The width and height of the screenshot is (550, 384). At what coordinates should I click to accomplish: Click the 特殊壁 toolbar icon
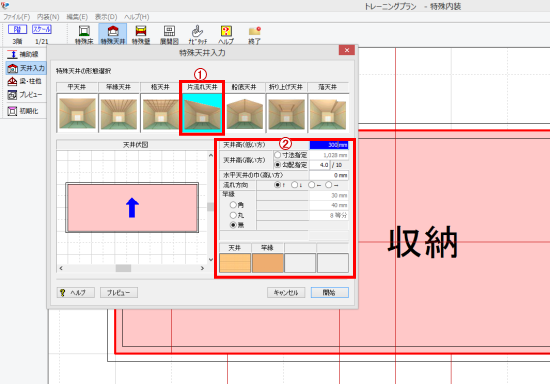pyautogui.click(x=141, y=31)
